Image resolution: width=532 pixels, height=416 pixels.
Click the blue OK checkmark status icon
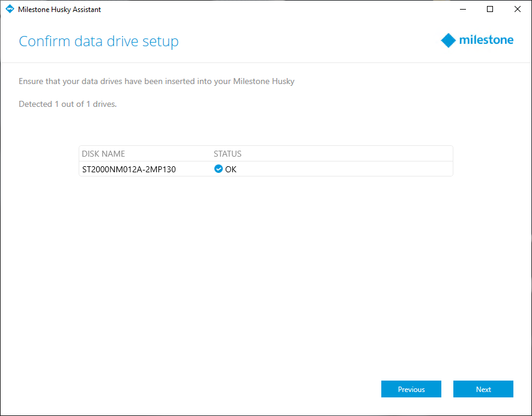[219, 169]
